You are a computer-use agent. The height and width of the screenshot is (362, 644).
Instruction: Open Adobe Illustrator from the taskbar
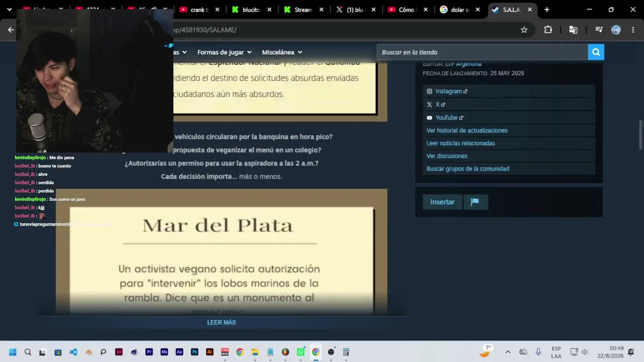[210, 352]
